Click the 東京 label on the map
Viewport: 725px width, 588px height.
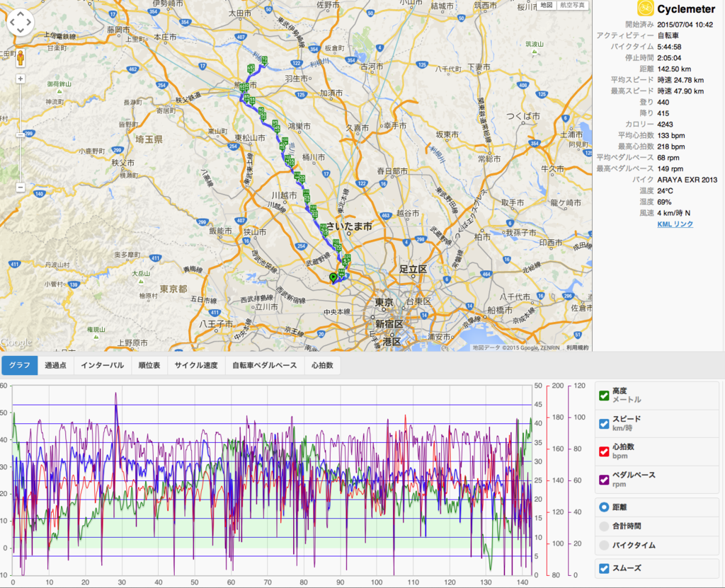(x=384, y=302)
